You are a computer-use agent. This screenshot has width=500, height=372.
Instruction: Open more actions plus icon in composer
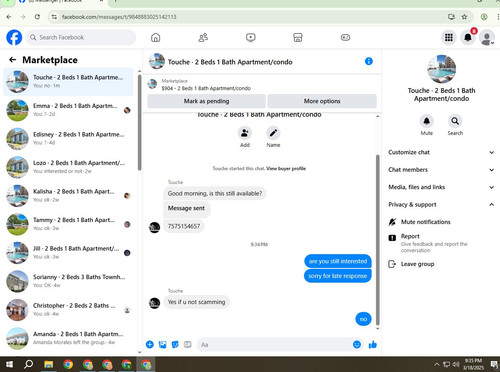[150, 344]
